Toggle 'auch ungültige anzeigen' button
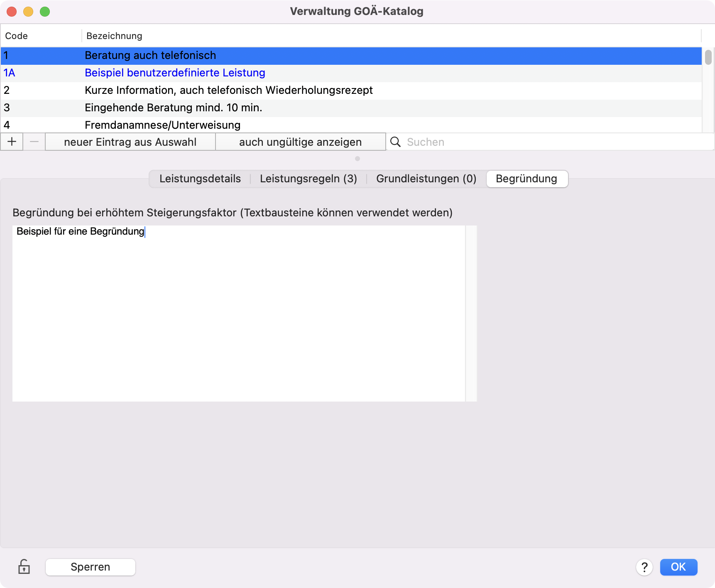 click(x=301, y=142)
